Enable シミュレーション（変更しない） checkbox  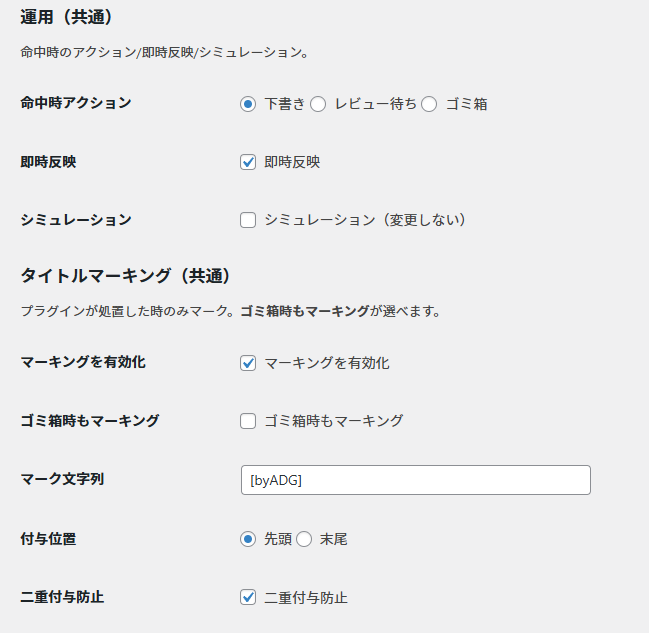(248, 220)
